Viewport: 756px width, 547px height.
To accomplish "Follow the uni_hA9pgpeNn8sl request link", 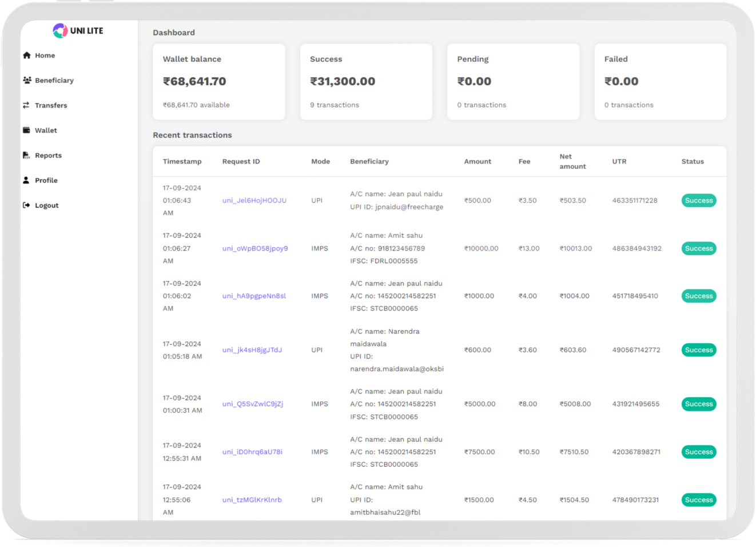I will [x=254, y=296].
